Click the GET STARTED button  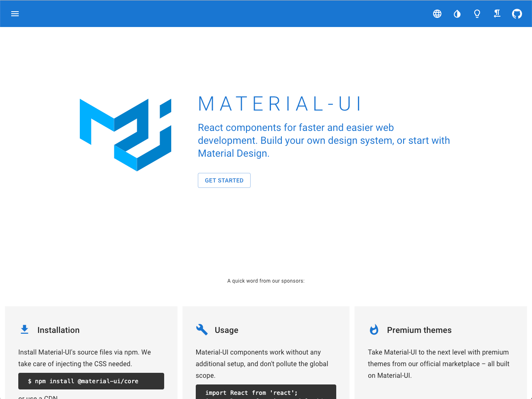pyautogui.click(x=224, y=180)
